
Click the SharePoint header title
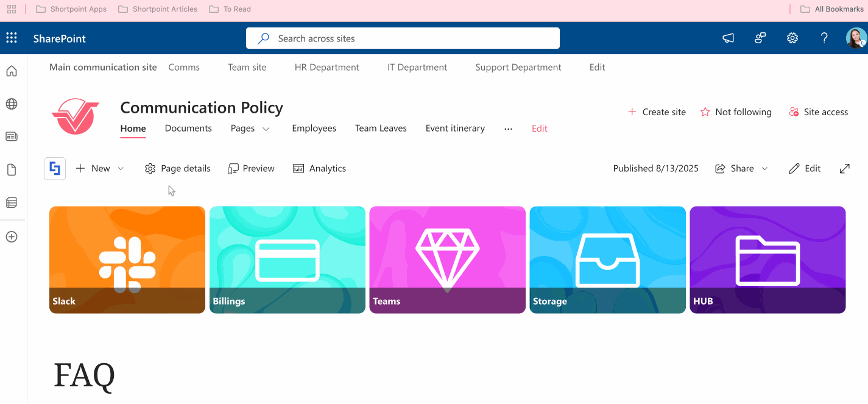(60, 38)
